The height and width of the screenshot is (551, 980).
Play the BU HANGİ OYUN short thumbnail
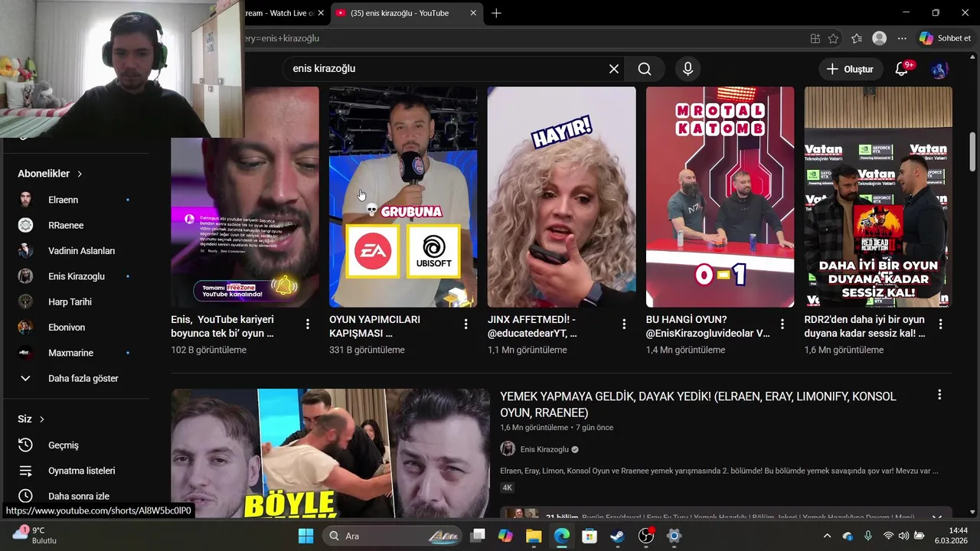pyautogui.click(x=720, y=197)
